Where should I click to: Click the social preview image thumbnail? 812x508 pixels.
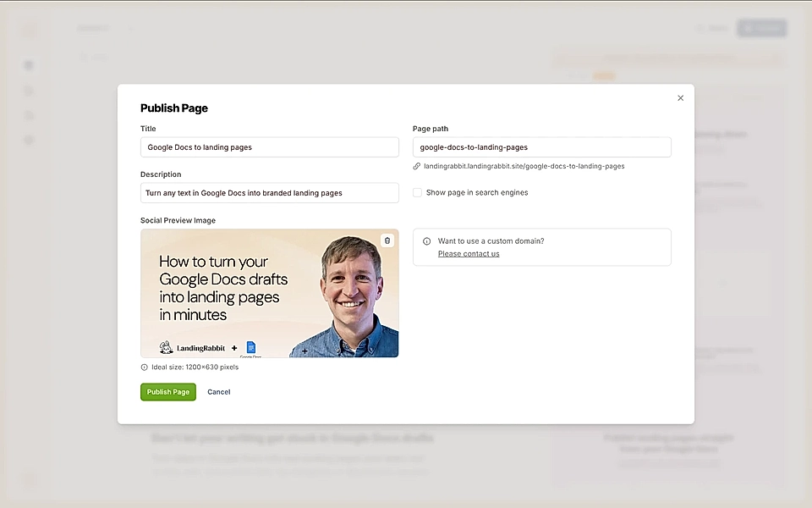click(x=269, y=294)
